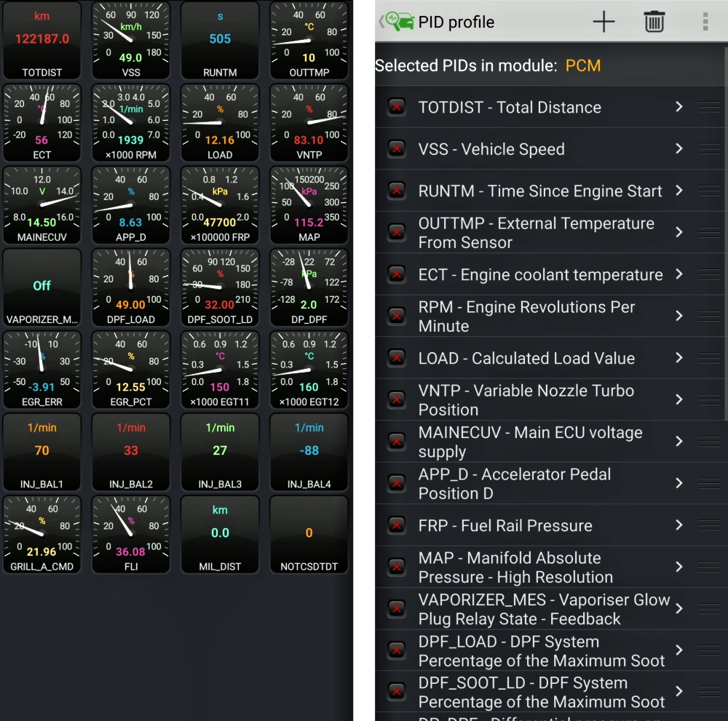Tap the PCM module name link
728x721 pixels.
[x=583, y=65]
